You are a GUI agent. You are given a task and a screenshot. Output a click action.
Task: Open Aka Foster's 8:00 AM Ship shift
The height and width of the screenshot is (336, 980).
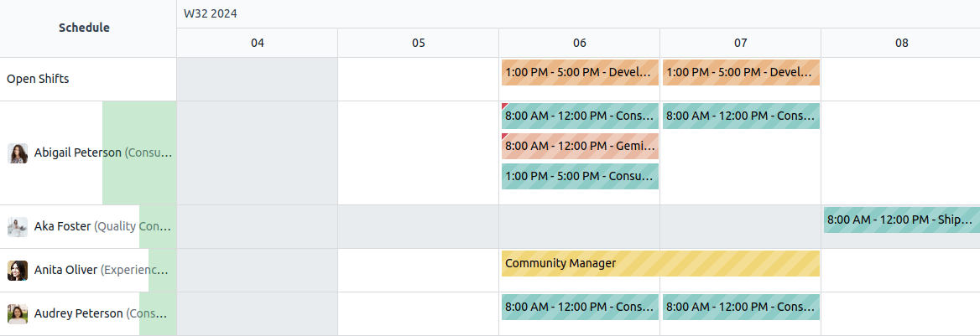click(x=901, y=220)
